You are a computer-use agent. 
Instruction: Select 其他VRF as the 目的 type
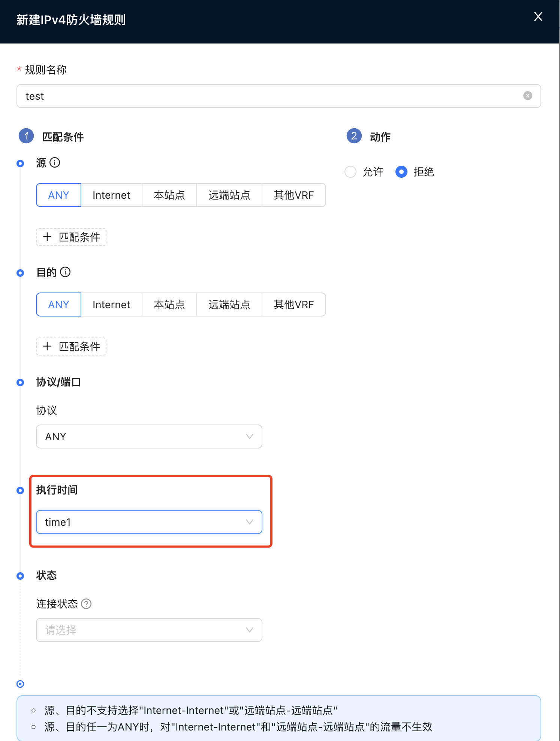tap(293, 304)
